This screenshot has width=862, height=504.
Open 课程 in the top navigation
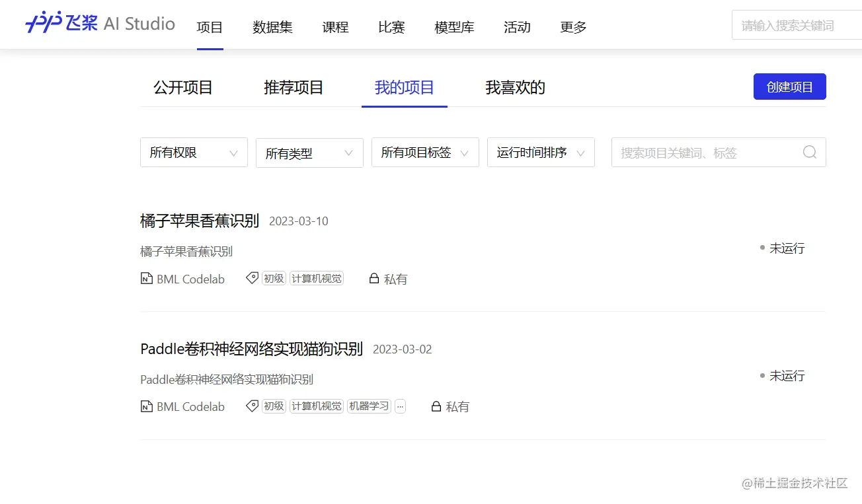click(x=335, y=27)
